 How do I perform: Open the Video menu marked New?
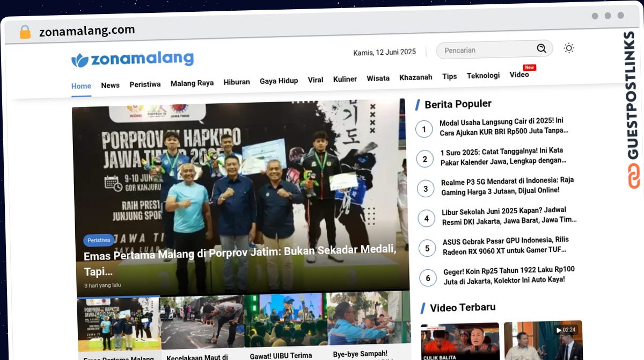click(x=519, y=75)
